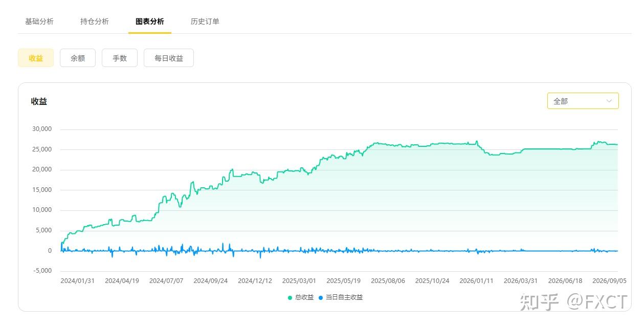Viewport: 644px width, 327px height.
Task: Show the 每日收益 chart
Action: click(x=169, y=58)
